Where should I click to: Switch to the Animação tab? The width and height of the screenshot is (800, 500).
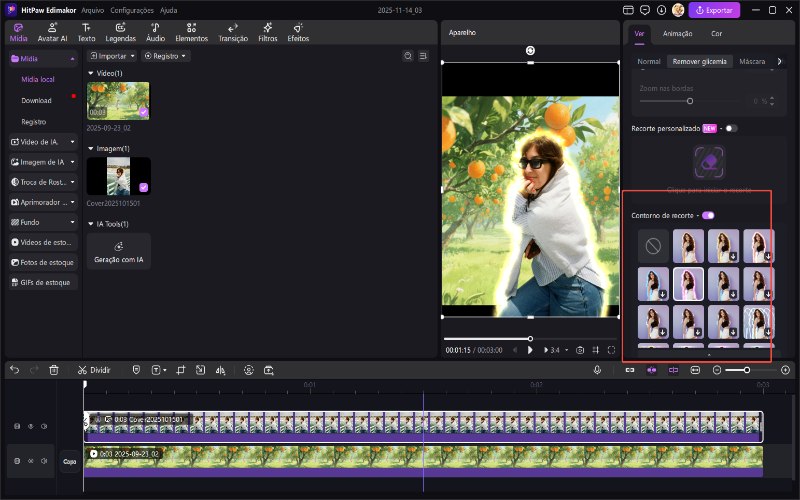(x=677, y=34)
